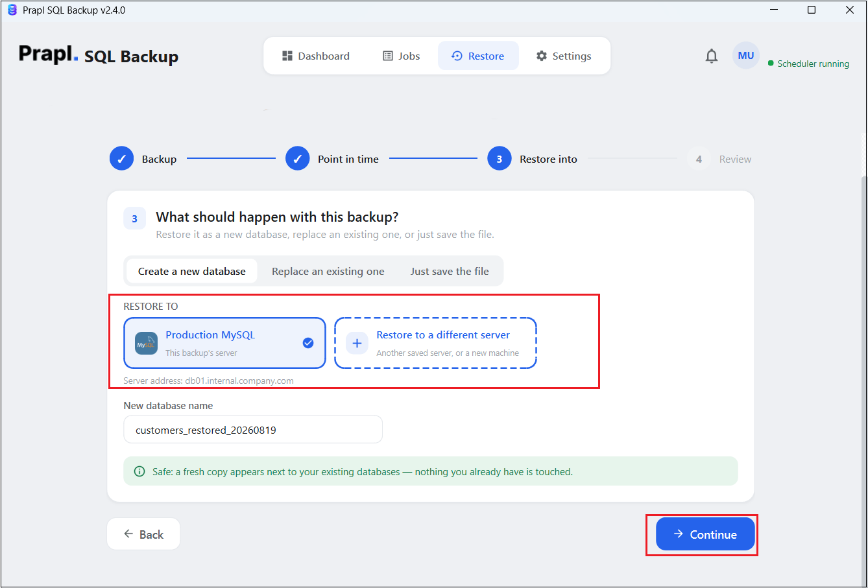Click the green Scheduler status dot

point(771,64)
